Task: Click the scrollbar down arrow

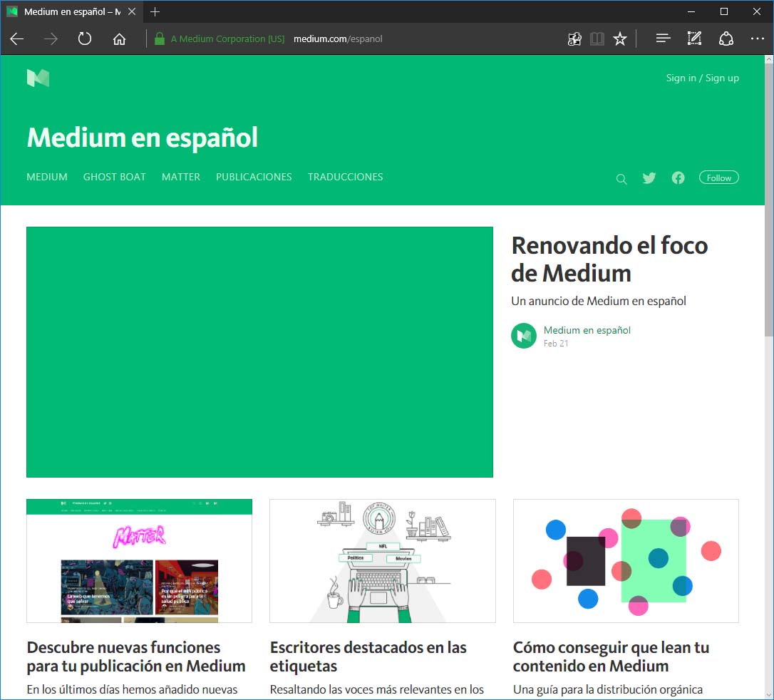Action: pyautogui.click(x=769, y=694)
